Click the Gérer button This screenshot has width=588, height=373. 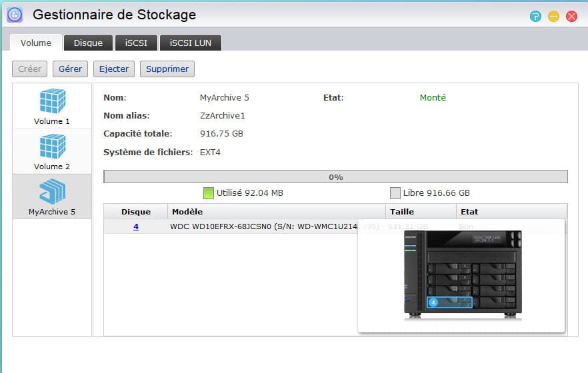point(70,69)
